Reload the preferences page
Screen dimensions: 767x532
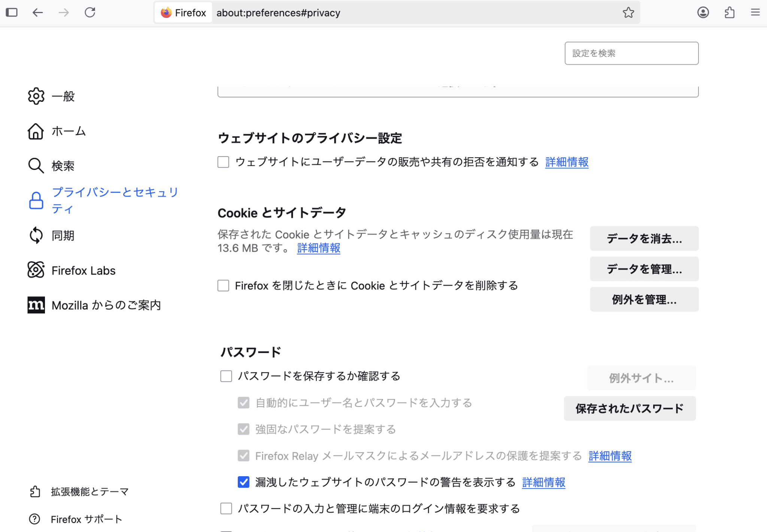pos(90,12)
